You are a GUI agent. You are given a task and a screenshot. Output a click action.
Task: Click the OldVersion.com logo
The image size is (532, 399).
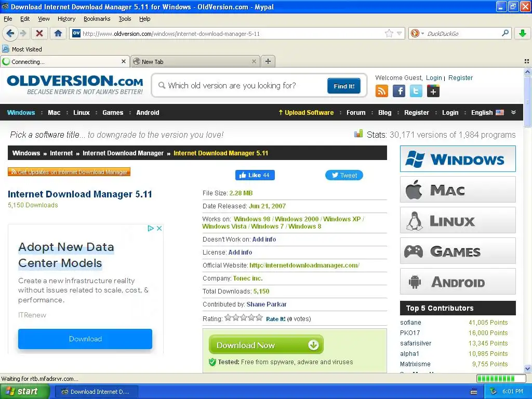coord(75,85)
